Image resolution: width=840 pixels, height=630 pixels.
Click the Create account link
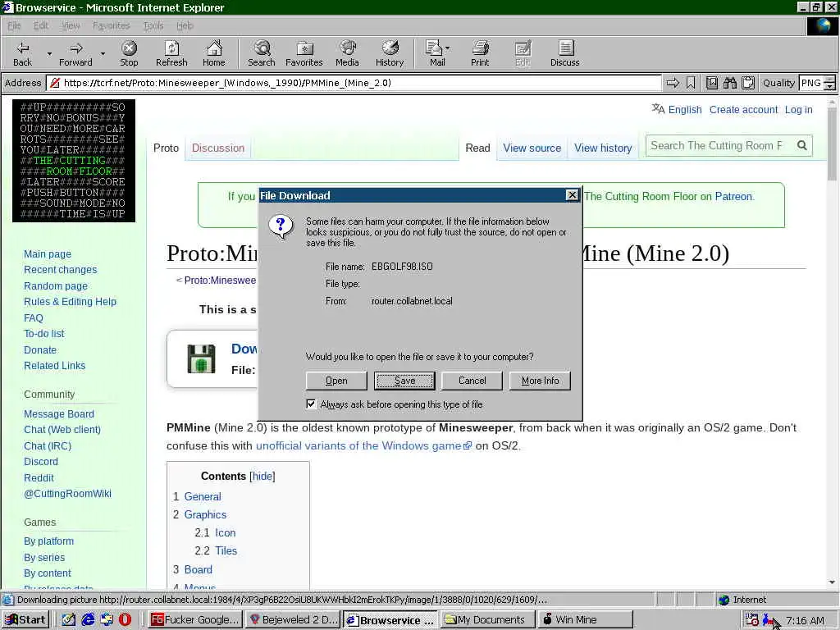coord(743,109)
